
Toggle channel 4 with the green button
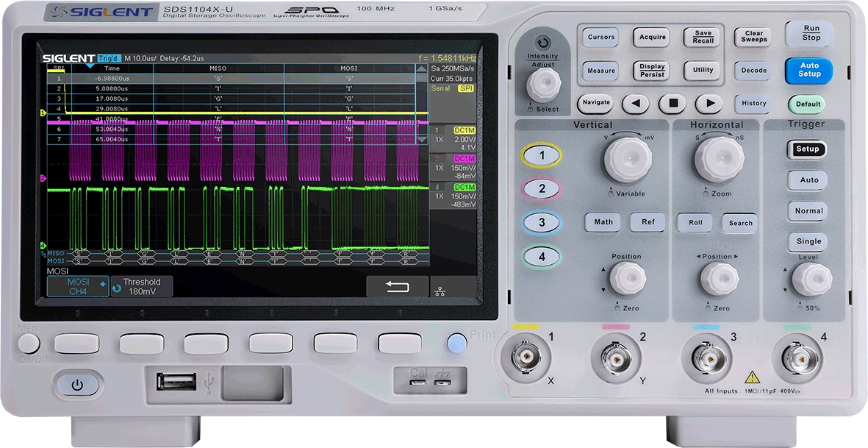tap(542, 257)
